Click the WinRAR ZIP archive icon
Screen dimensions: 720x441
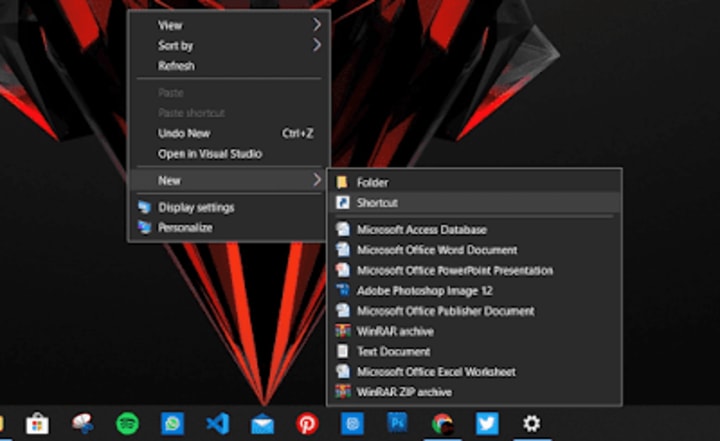(x=343, y=391)
